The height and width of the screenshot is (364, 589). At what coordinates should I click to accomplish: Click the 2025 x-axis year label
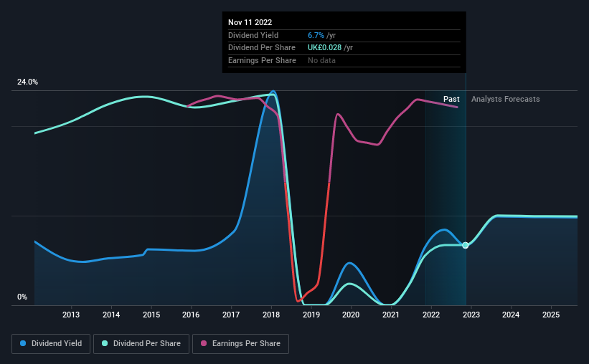point(551,315)
